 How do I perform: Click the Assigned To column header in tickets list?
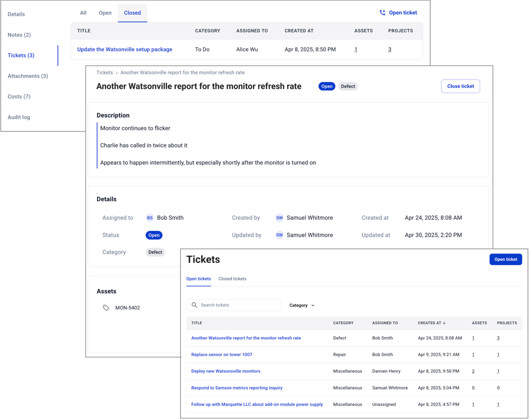click(x=385, y=323)
